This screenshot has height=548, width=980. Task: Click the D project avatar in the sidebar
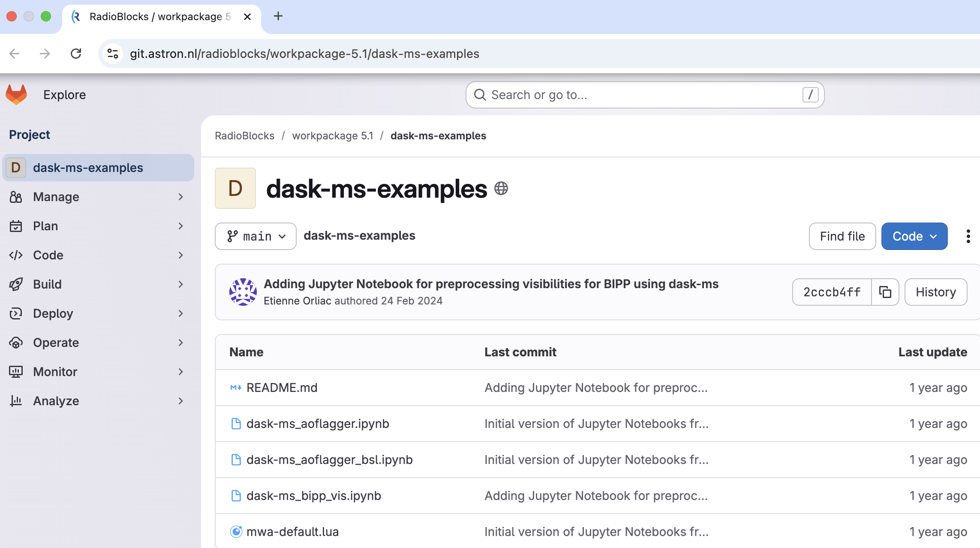(16, 168)
